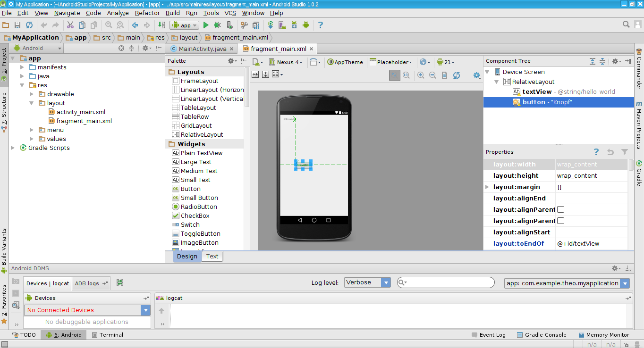The width and height of the screenshot is (644, 348).
Task: Switch to the Text editor tab
Action: [212, 257]
